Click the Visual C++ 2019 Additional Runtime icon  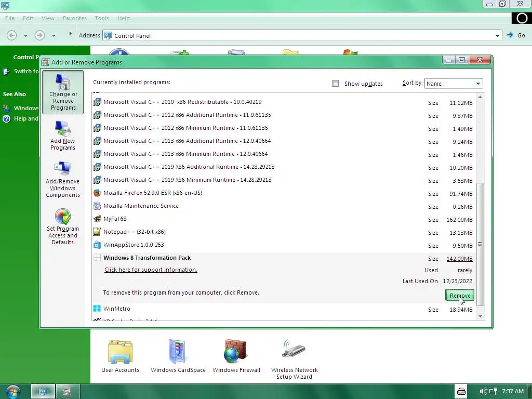[x=97, y=167]
